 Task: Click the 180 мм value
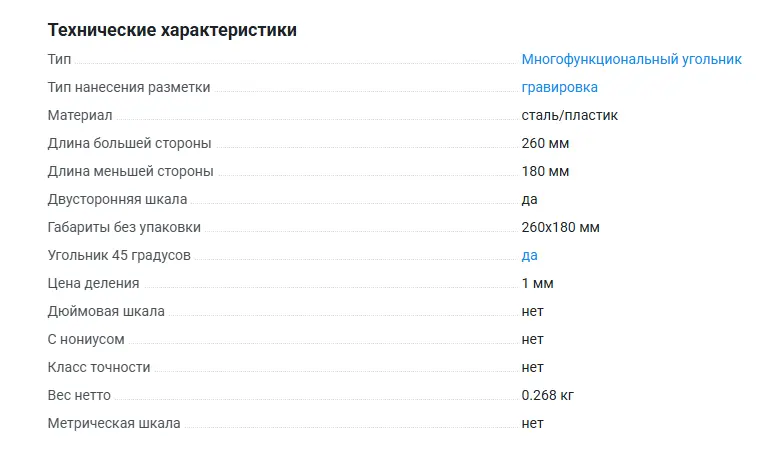click(x=545, y=172)
